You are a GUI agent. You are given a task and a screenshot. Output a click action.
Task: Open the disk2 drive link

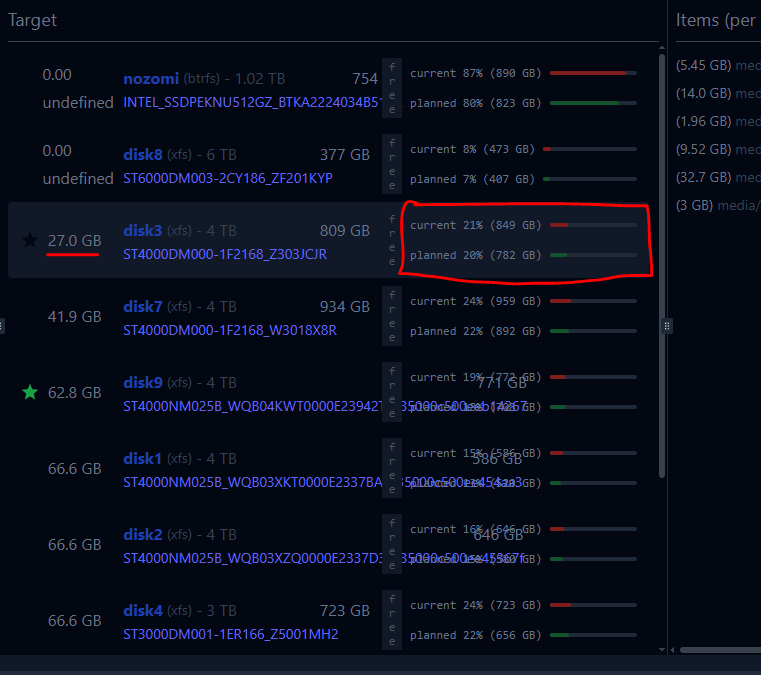(x=143, y=535)
